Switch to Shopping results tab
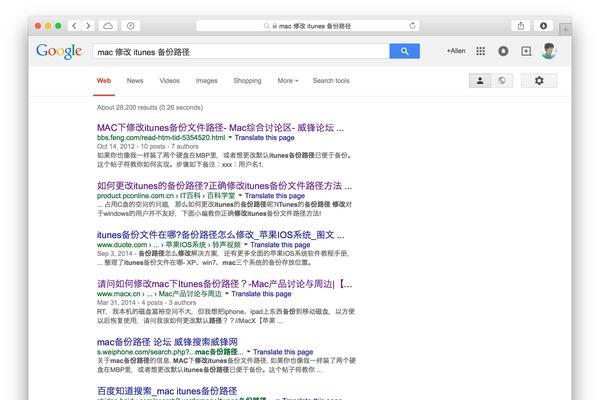Viewport: 600px width, 400px height. click(x=247, y=80)
